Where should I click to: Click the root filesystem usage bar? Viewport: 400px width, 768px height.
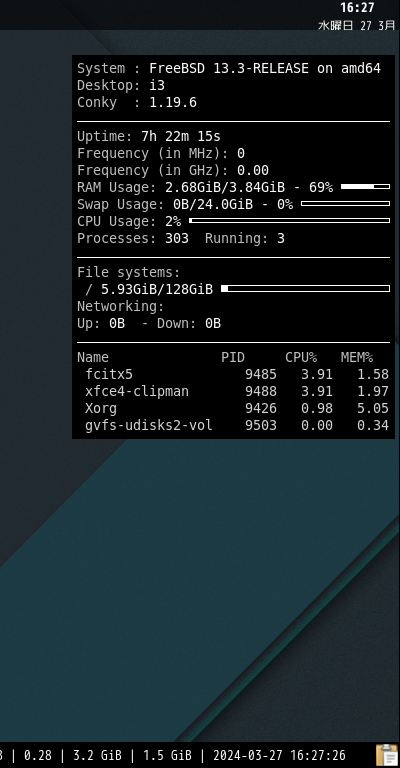(x=306, y=288)
